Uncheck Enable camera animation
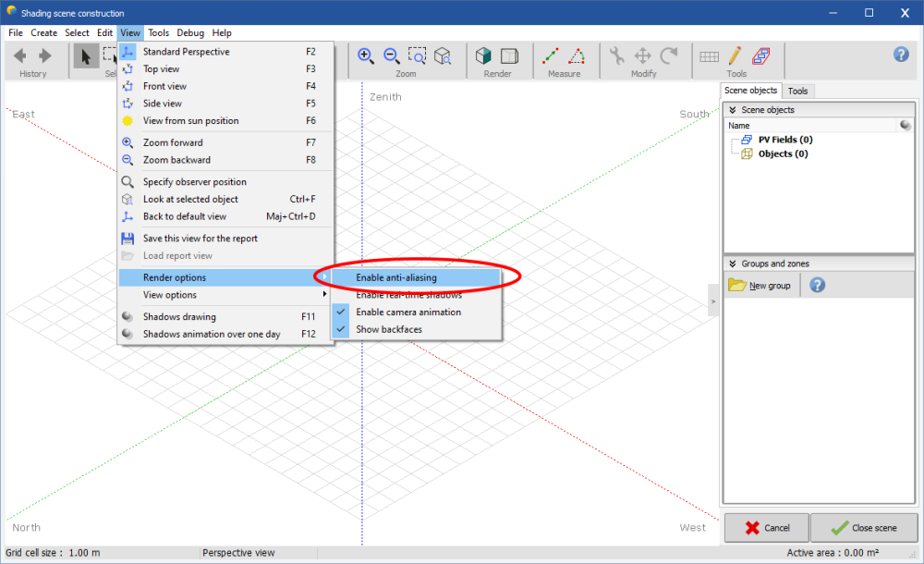 407,313
